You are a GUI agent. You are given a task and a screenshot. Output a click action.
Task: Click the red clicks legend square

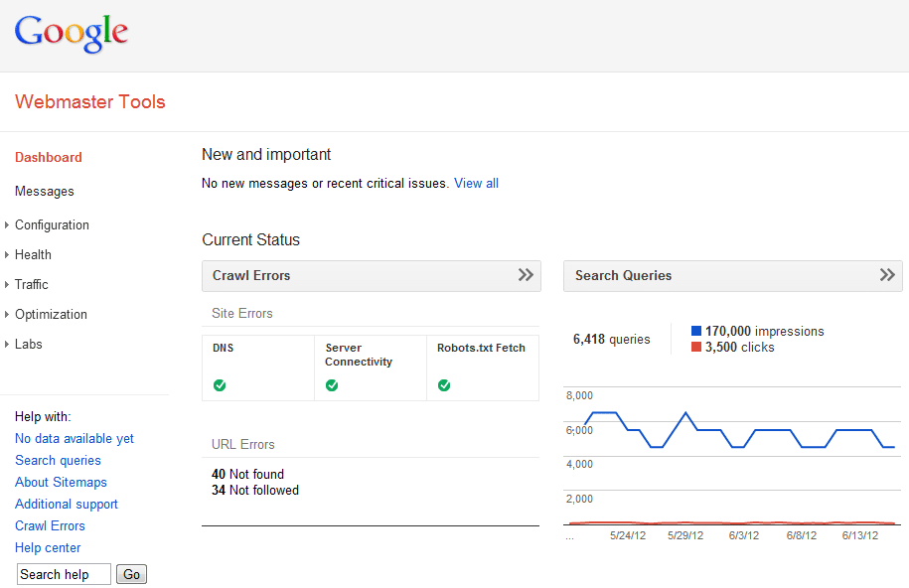tap(696, 347)
